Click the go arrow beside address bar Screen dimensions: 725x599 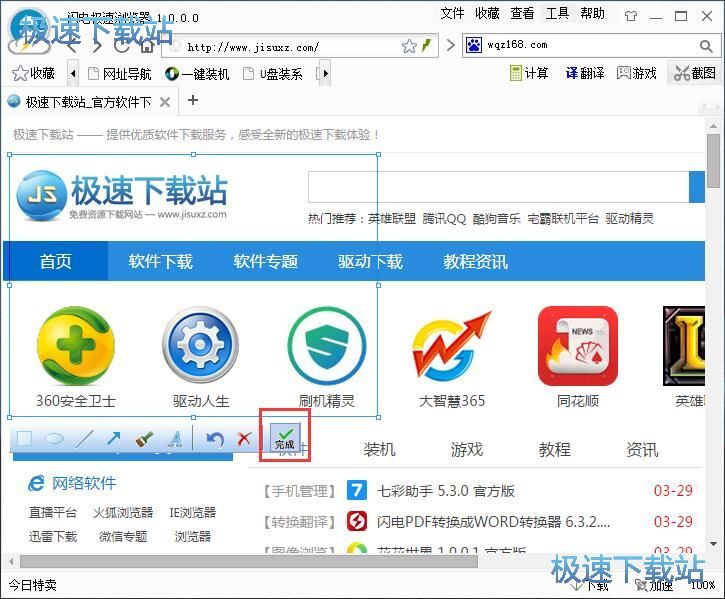tap(450, 45)
